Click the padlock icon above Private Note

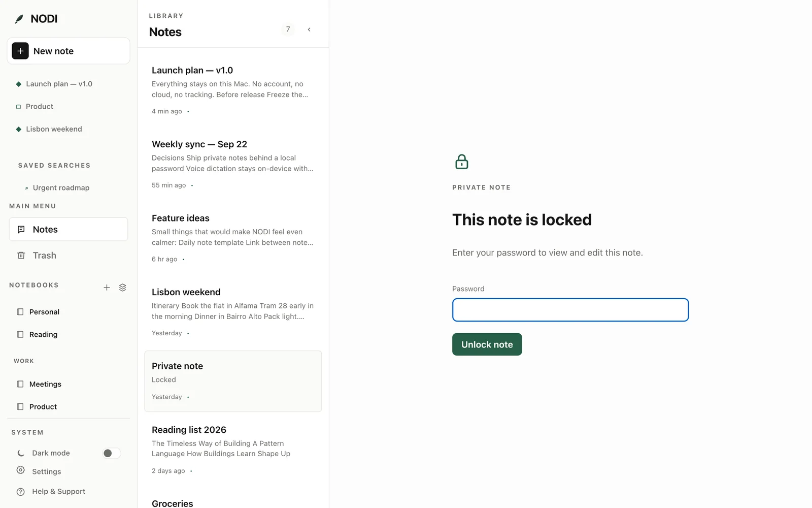click(462, 162)
